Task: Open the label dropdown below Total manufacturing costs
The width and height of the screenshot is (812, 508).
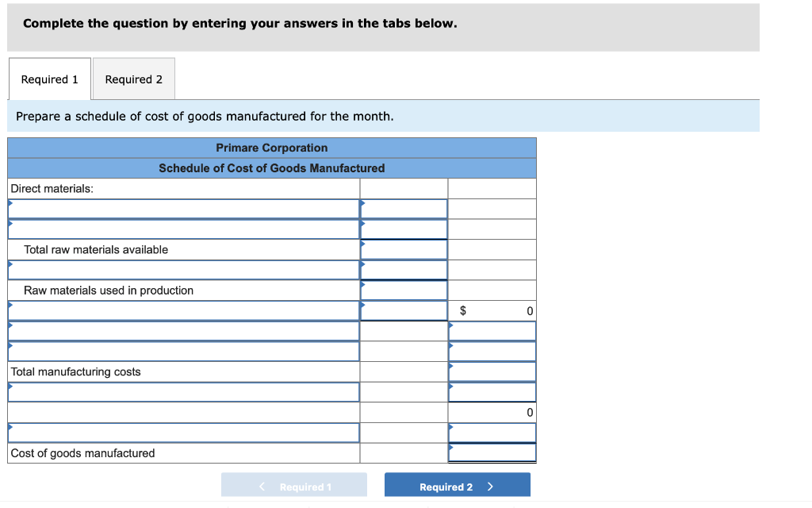Action: 182,391
